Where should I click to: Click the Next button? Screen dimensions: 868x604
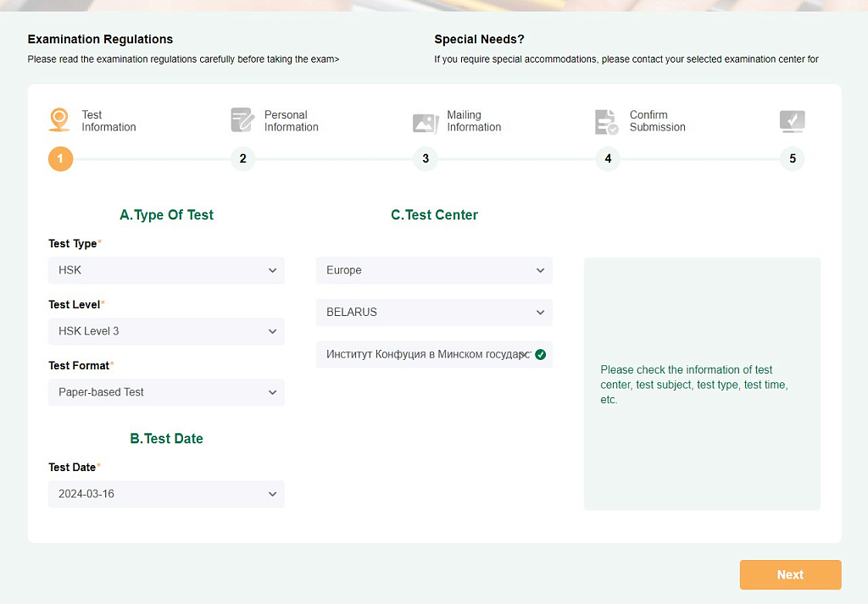click(x=791, y=574)
